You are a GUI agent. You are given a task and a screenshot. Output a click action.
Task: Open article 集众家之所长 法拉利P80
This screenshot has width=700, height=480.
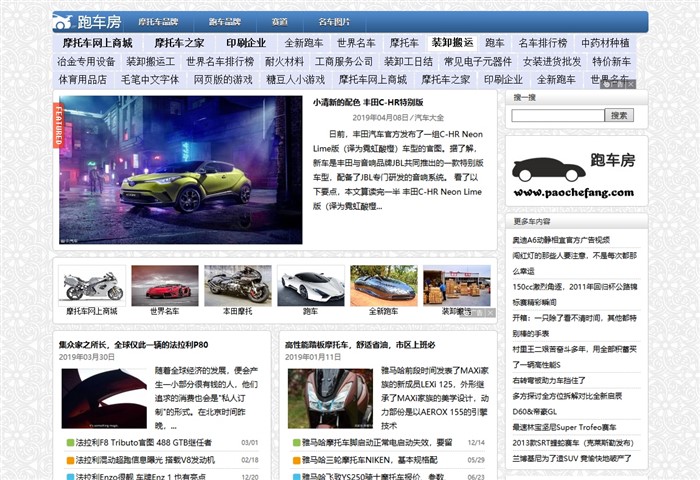133,345
